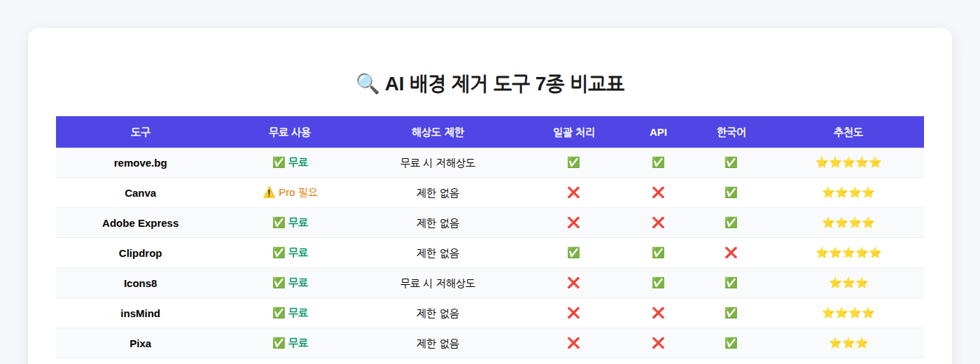The height and width of the screenshot is (364, 980).
Task: Click Adobe Express API cross mark
Action: click(x=658, y=223)
